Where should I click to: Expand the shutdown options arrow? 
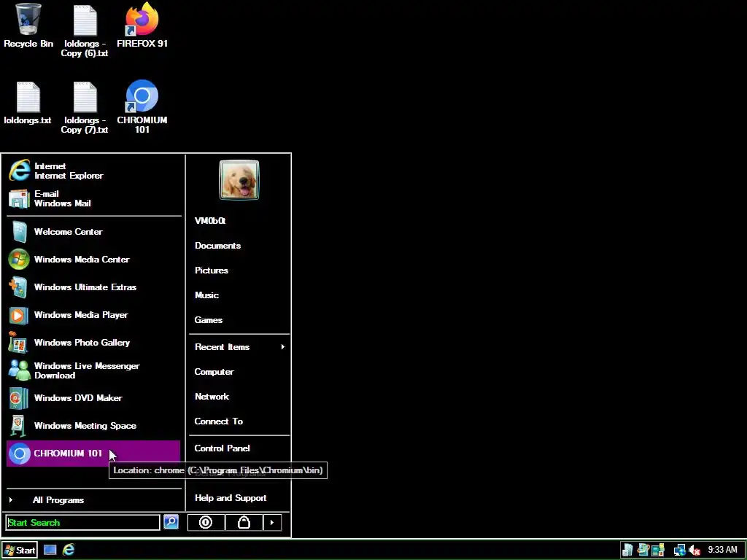(272, 522)
